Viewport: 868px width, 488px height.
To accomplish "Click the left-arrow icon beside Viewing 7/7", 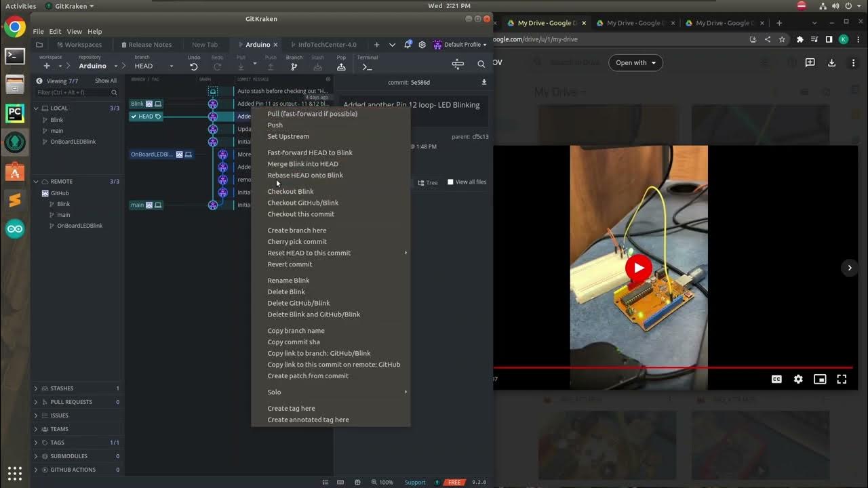I will point(39,81).
